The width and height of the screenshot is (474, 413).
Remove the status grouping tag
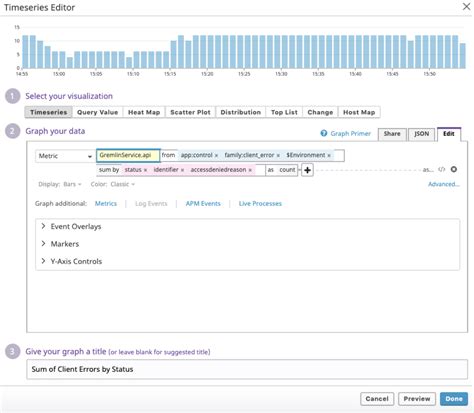pyautogui.click(x=145, y=170)
